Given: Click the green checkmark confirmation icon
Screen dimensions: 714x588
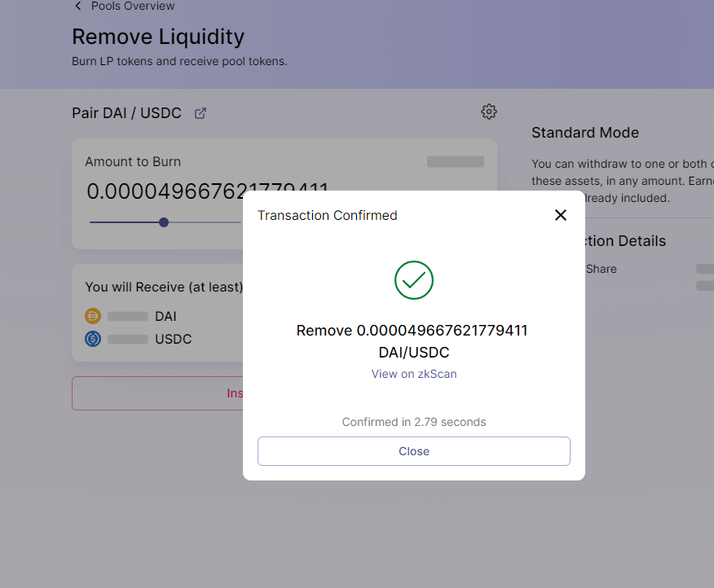Looking at the screenshot, I should (413, 280).
